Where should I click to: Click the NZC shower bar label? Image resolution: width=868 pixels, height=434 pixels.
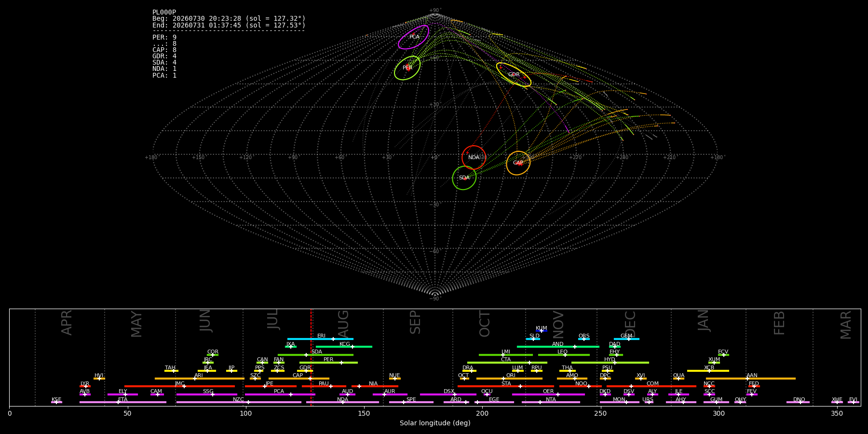point(238,400)
